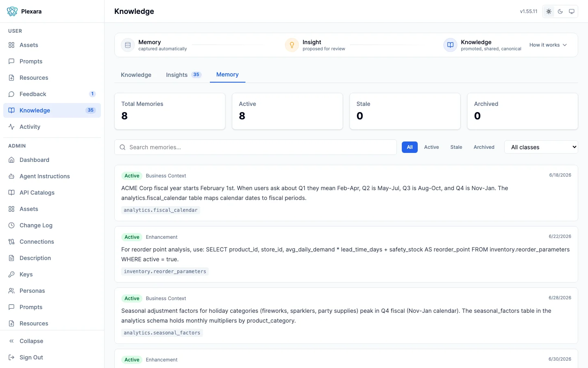Switch to dark theme moon icon
Image resolution: width=588 pixels, height=368 pixels.
560,11
